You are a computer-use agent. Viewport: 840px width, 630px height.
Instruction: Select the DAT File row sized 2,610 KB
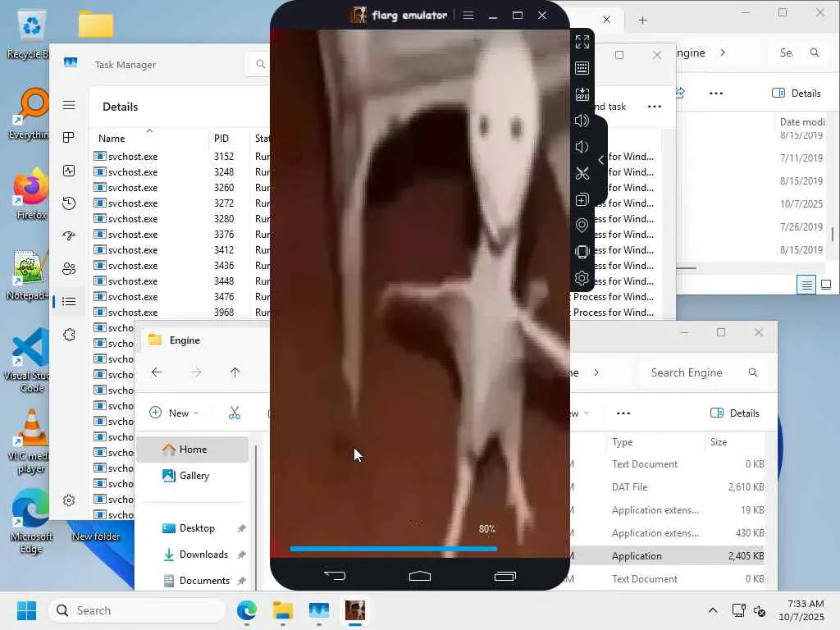click(x=667, y=487)
